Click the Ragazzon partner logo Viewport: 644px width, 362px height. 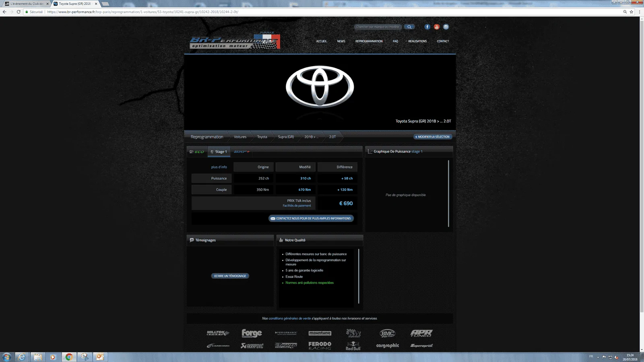click(286, 346)
